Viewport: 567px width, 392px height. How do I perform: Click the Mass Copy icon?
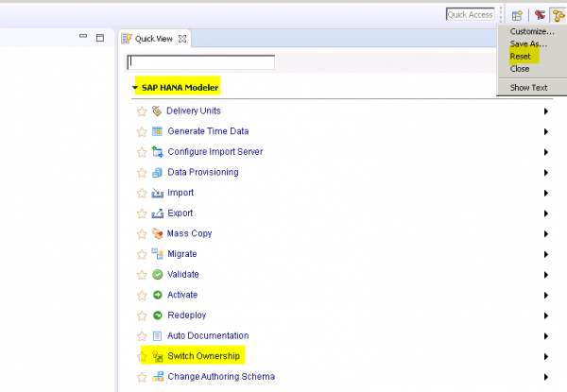tap(157, 233)
